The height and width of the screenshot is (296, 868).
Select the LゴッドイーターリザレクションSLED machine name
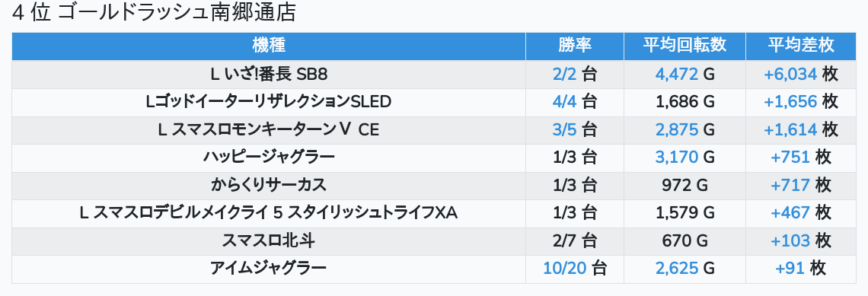click(269, 102)
